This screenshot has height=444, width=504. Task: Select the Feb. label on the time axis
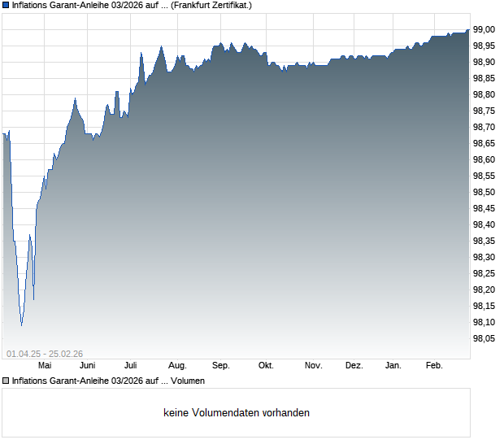[435, 366]
